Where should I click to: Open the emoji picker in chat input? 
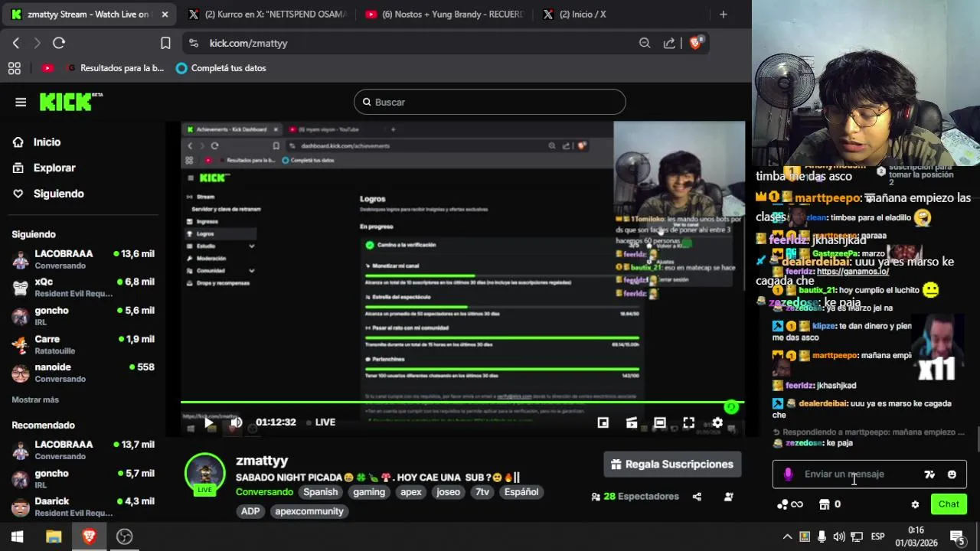[952, 474]
